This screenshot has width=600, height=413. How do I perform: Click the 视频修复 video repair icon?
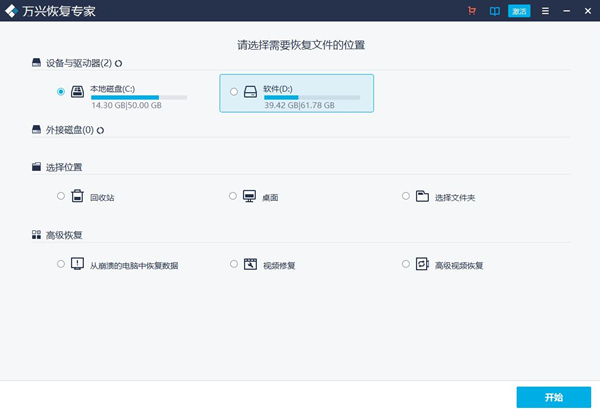(x=249, y=264)
